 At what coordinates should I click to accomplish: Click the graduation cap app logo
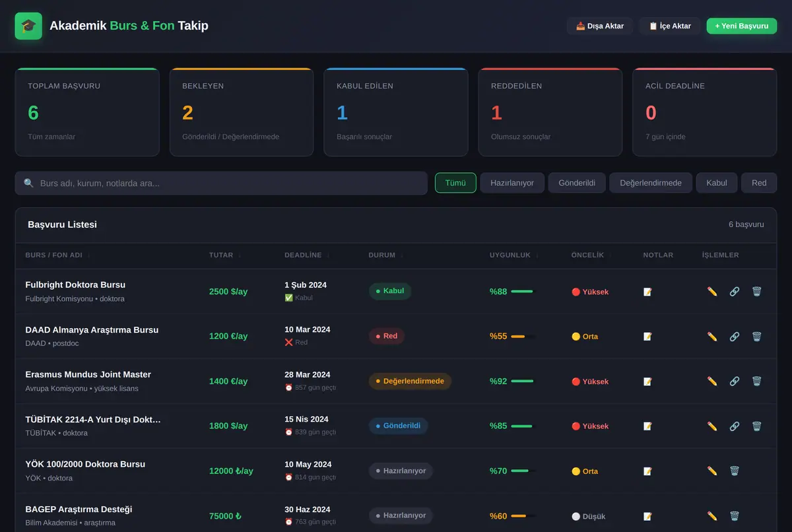[28, 26]
